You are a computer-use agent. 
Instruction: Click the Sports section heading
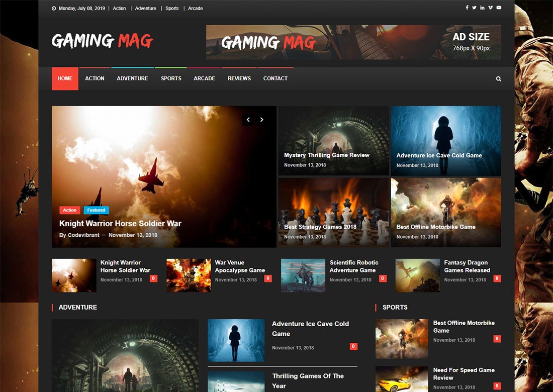click(395, 308)
